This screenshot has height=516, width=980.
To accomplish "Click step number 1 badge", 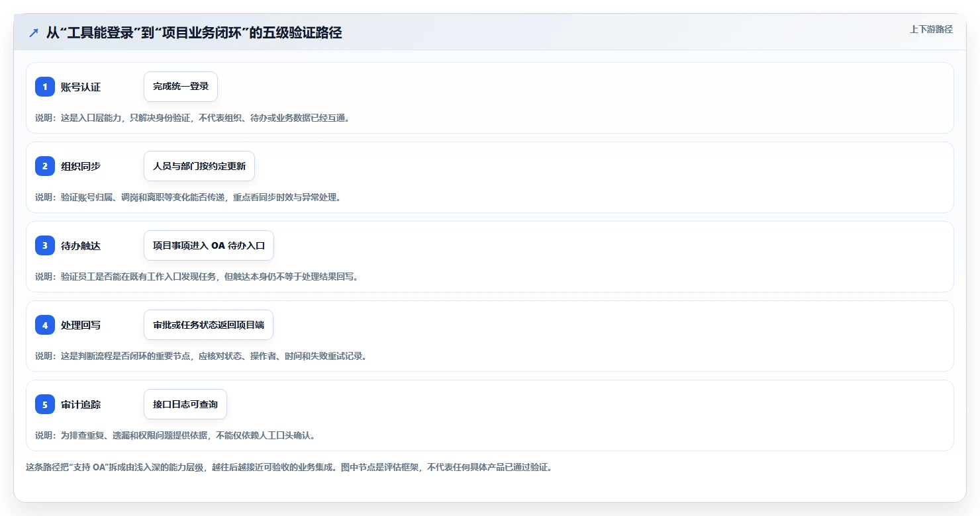I will [x=45, y=87].
